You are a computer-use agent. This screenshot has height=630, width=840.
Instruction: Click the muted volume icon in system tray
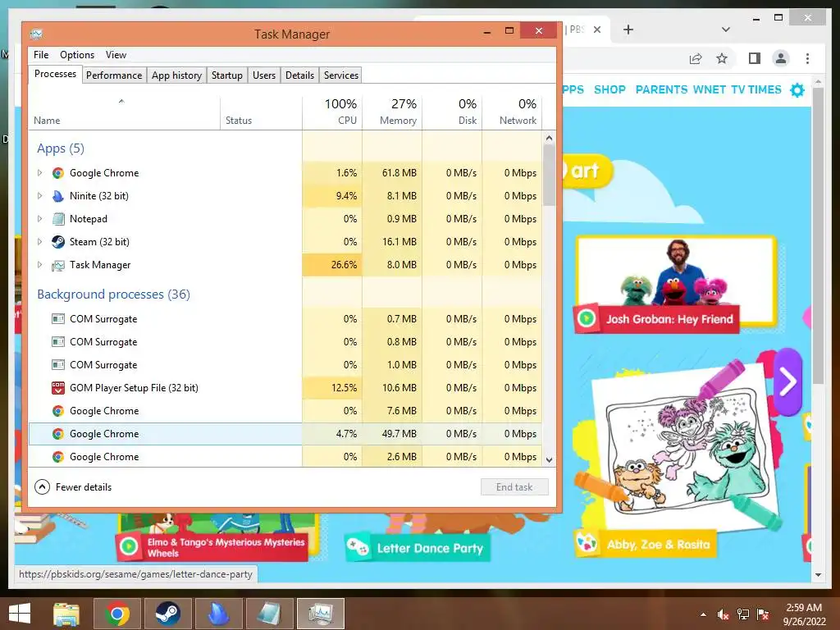724,614
